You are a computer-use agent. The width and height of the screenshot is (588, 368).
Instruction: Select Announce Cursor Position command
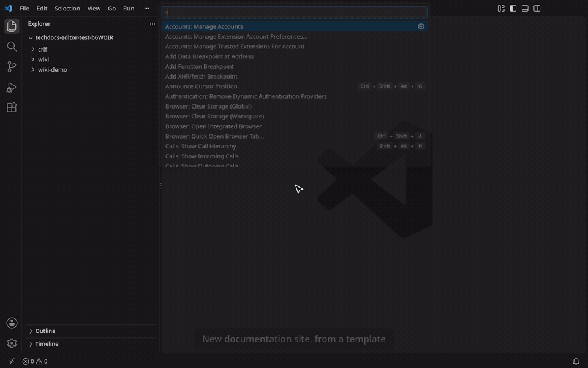point(295,86)
